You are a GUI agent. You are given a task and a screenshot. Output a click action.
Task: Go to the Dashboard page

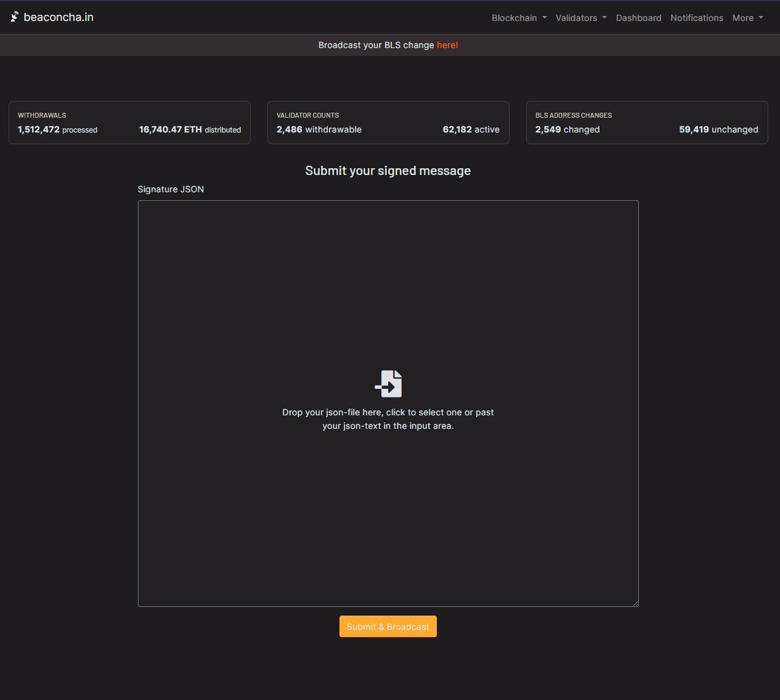point(638,18)
